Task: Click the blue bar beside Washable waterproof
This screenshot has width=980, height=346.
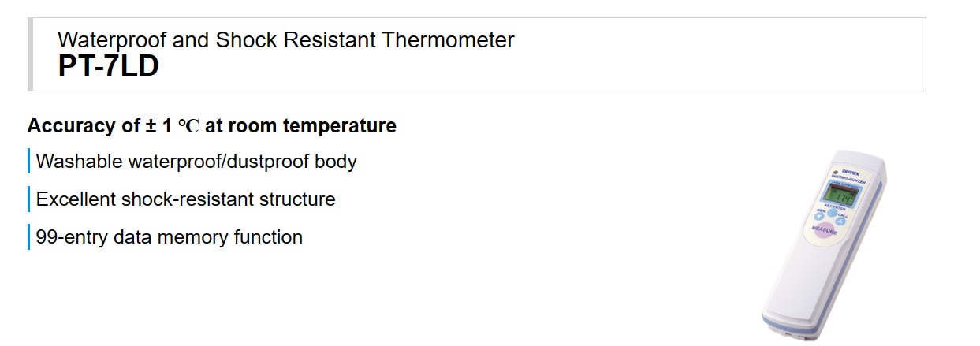Action: (x=28, y=162)
